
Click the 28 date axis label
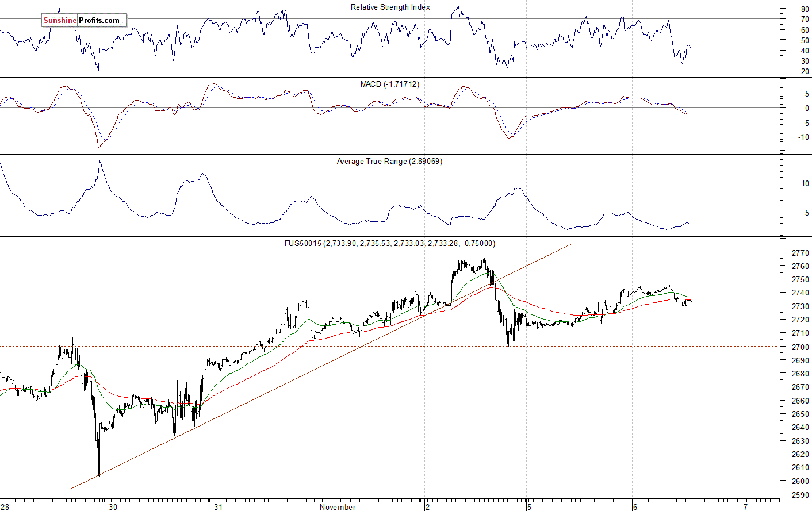[x=6, y=507]
